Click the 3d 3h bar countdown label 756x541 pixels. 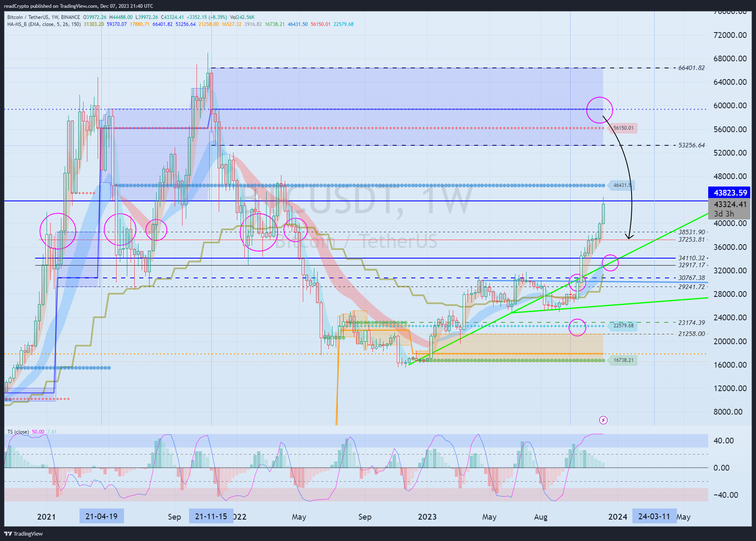click(x=724, y=214)
